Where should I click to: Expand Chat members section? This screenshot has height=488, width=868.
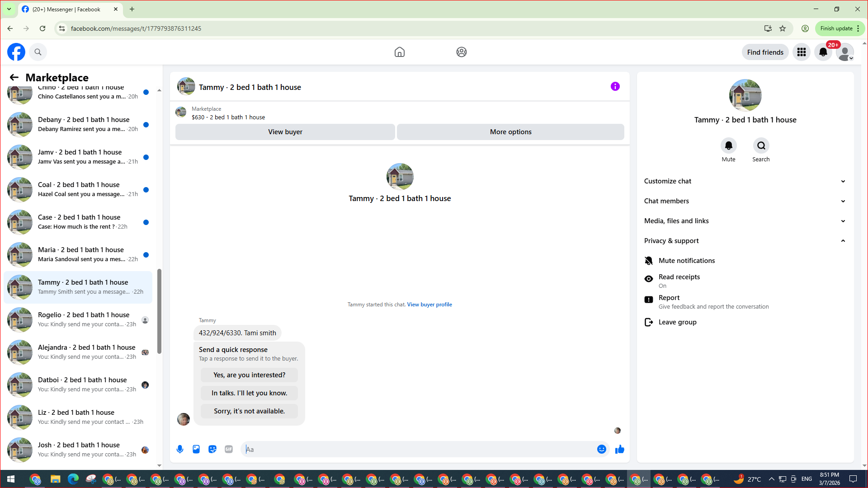click(745, 201)
